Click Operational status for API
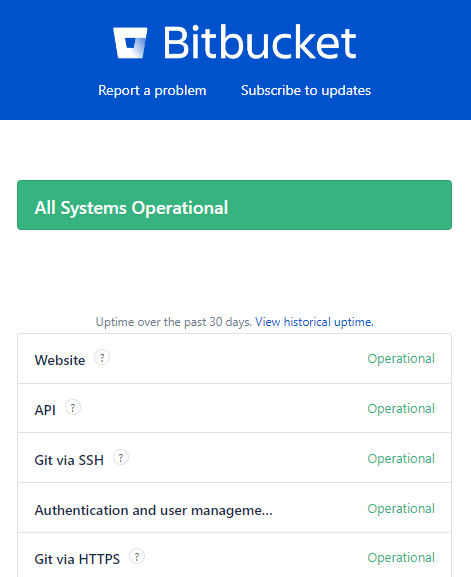 coord(401,408)
